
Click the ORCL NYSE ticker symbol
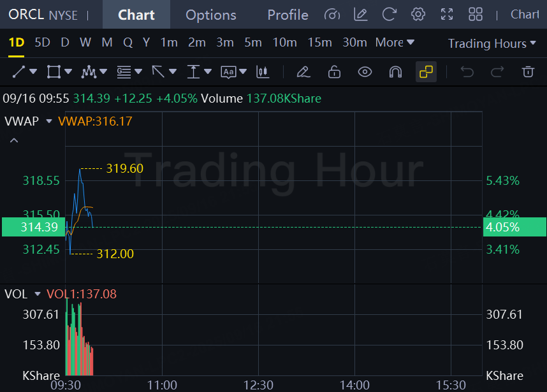(x=43, y=15)
